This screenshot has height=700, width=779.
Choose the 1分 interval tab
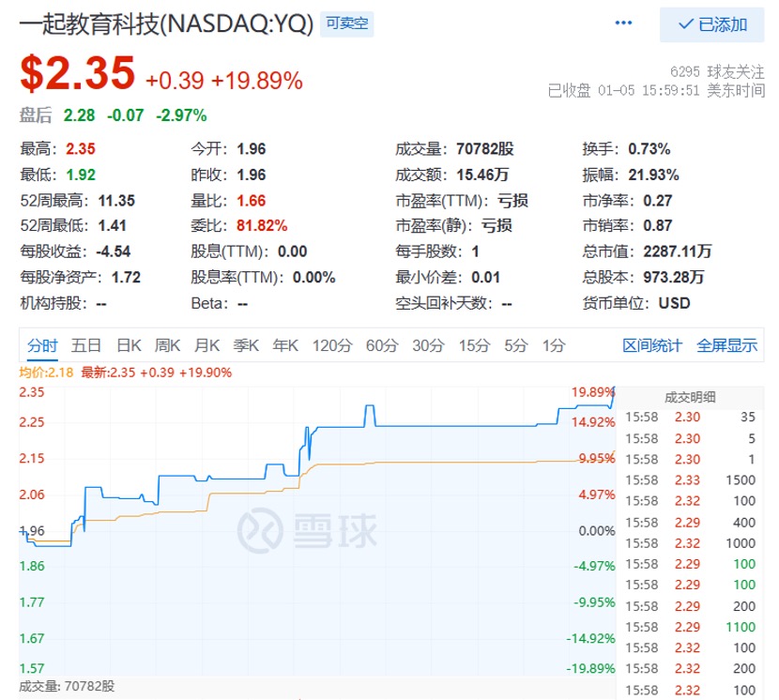point(554,345)
